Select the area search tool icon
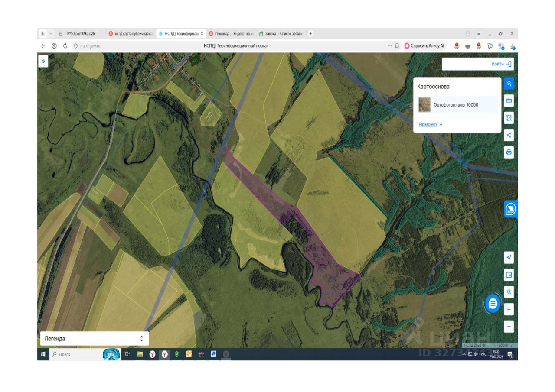The height and width of the screenshot is (392, 555). point(509,118)
